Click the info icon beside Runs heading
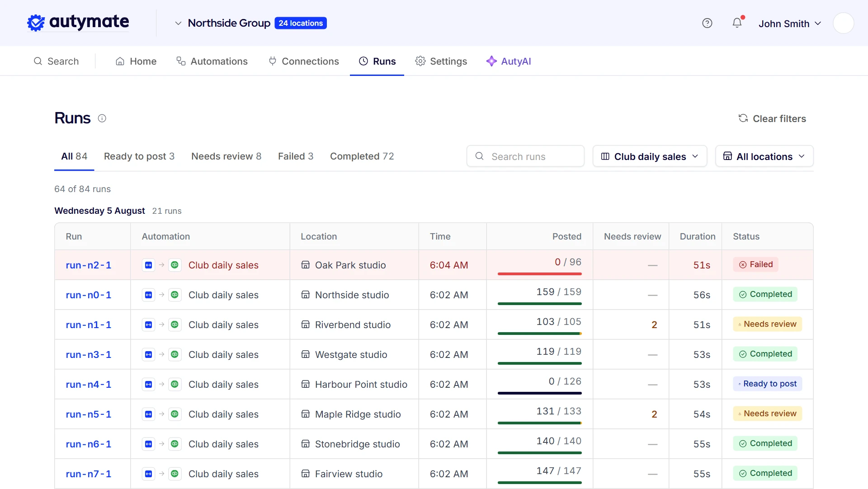The image size is (868, 489). [102, 118]
